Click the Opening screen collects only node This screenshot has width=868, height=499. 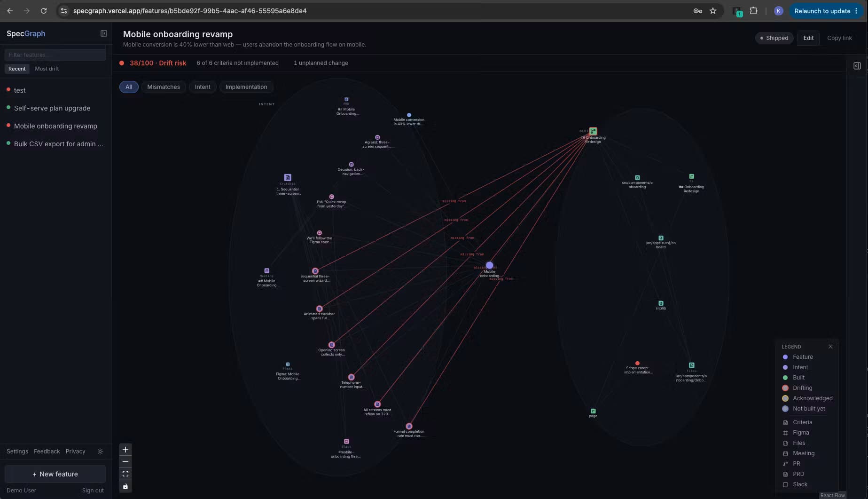click(332, 345)
